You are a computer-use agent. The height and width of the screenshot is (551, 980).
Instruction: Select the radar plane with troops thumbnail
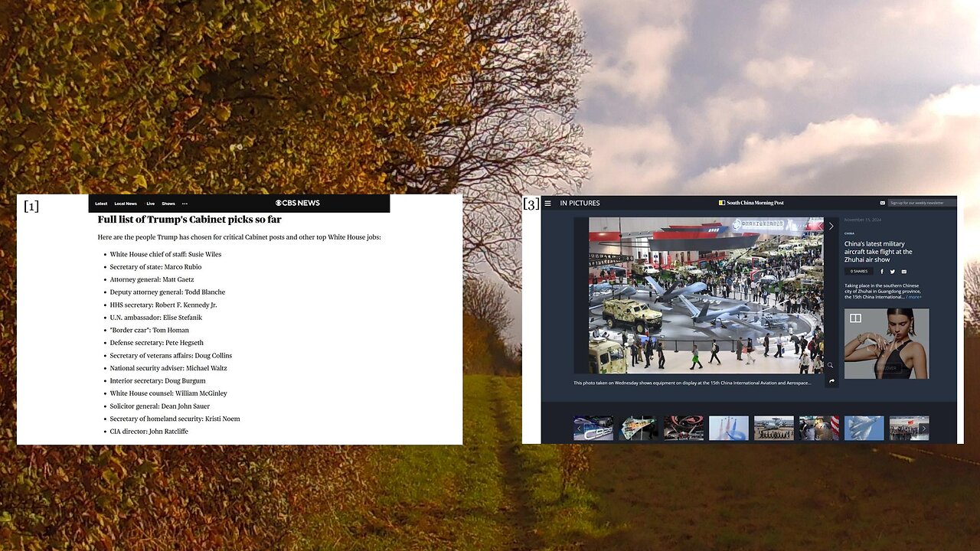click(774, 428)
